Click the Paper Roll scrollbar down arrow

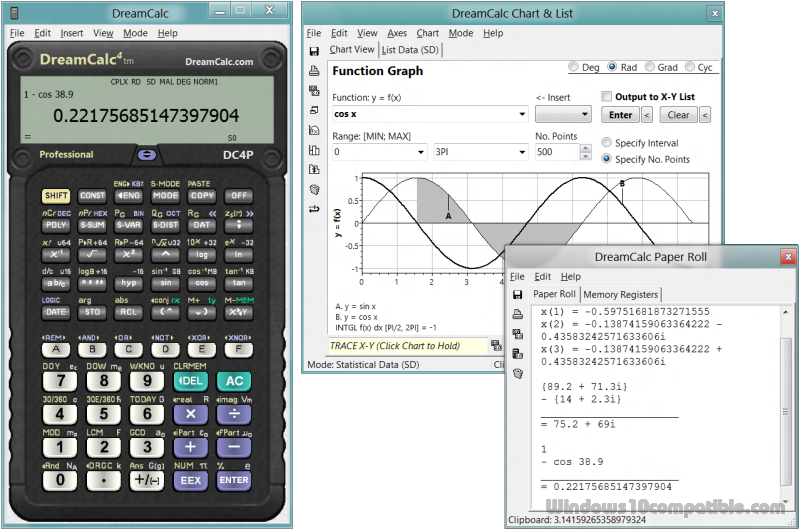point(786,502)
